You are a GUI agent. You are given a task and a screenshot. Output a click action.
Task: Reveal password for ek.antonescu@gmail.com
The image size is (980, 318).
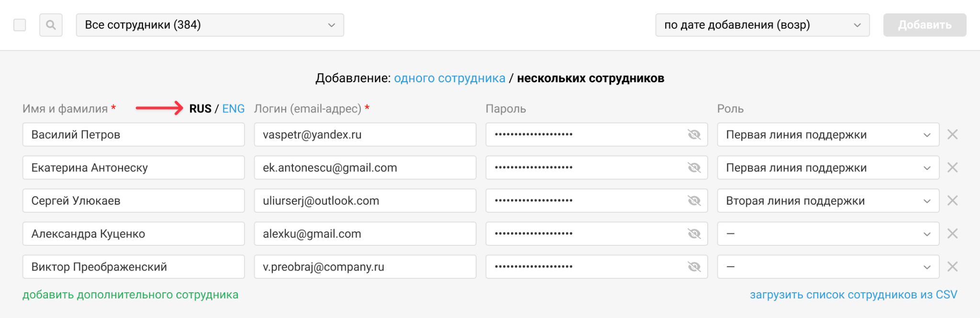[x=694, y=167]
